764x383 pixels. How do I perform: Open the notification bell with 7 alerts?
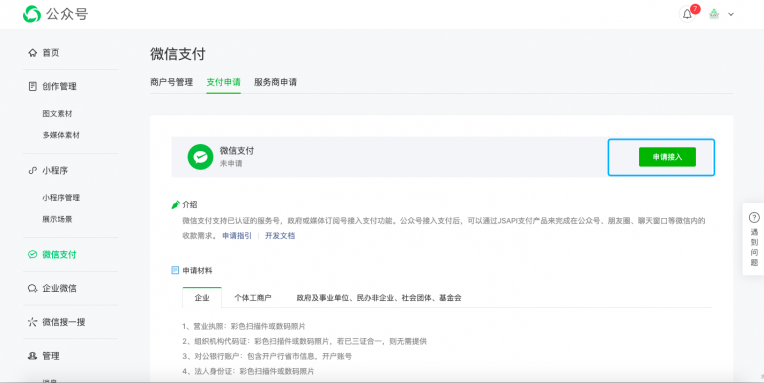[687, 14]
